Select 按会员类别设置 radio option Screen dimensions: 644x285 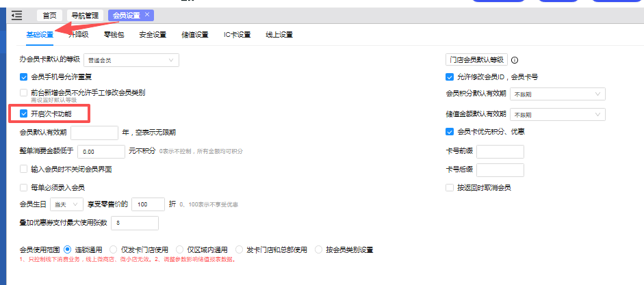[318, 249]
